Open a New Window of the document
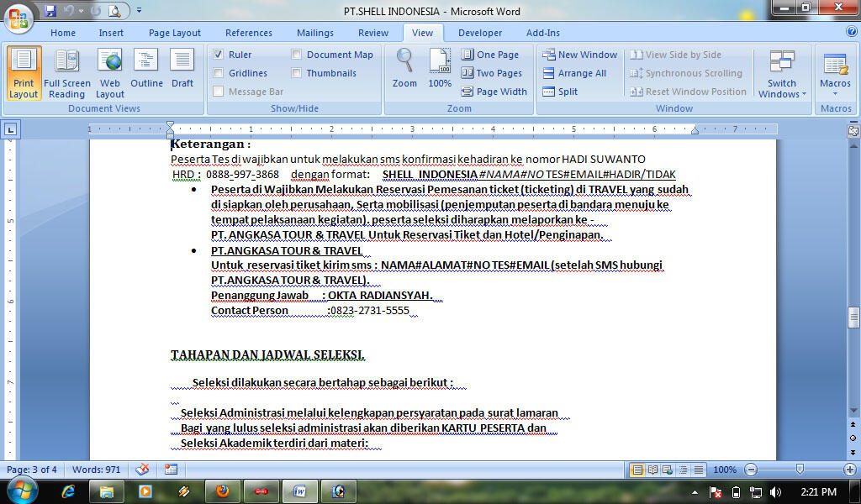 coord(580,55)
